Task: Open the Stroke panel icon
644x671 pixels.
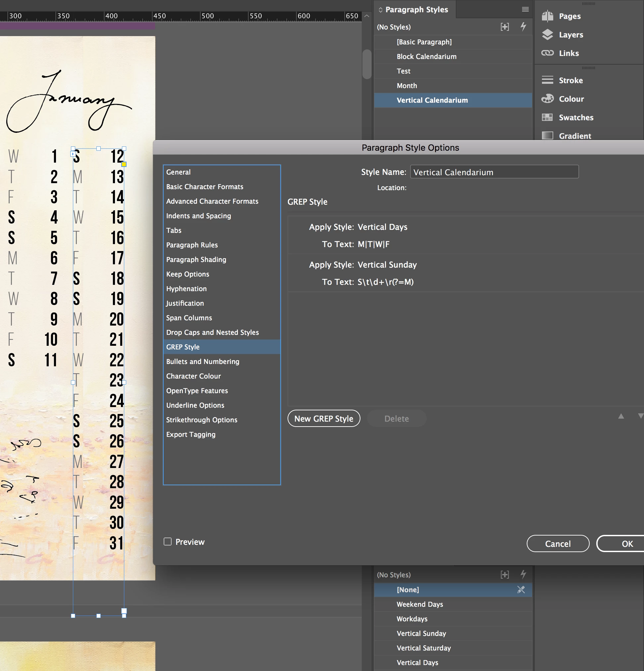Action: tap(548, 80)
